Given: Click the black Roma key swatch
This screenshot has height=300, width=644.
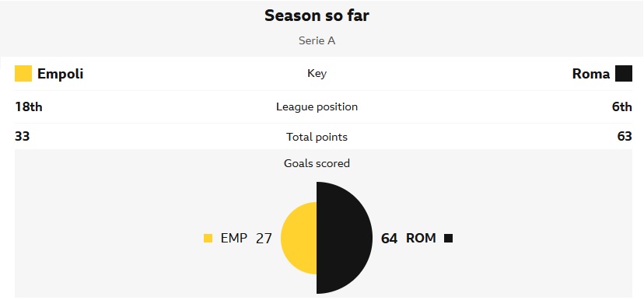Looking at the screenshot, I should pos(624,74).
